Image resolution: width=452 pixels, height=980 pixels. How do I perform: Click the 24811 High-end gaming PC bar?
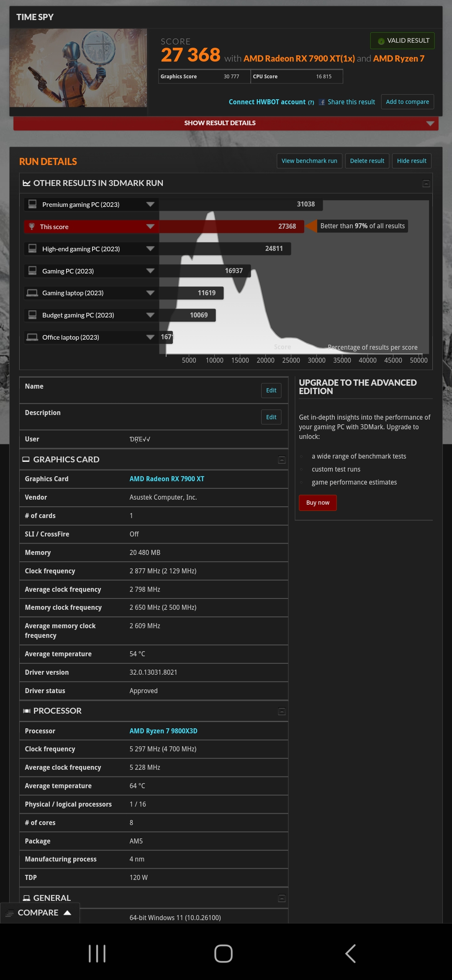225,249
